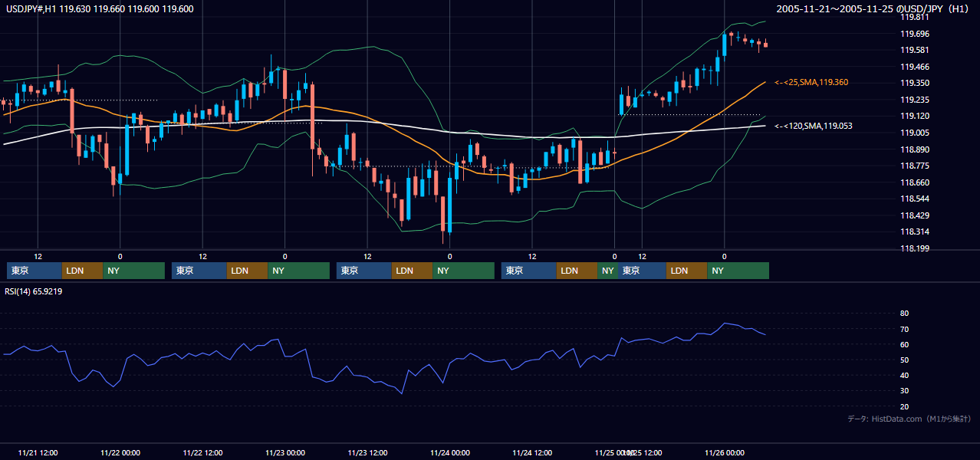Click the 11/24 12:00 date axis label
Screen dimensions: 980x460
coord(532,452)
